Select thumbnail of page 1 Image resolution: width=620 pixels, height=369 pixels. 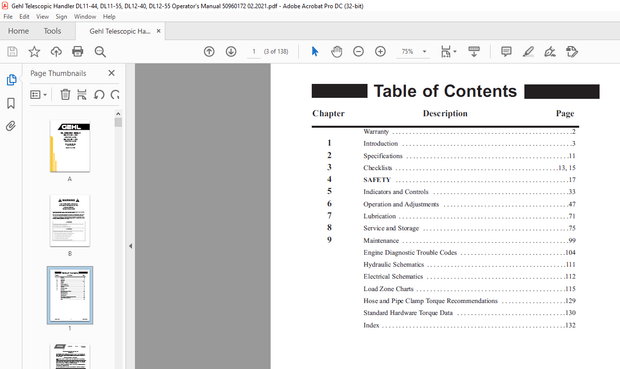tap(70, 295)
